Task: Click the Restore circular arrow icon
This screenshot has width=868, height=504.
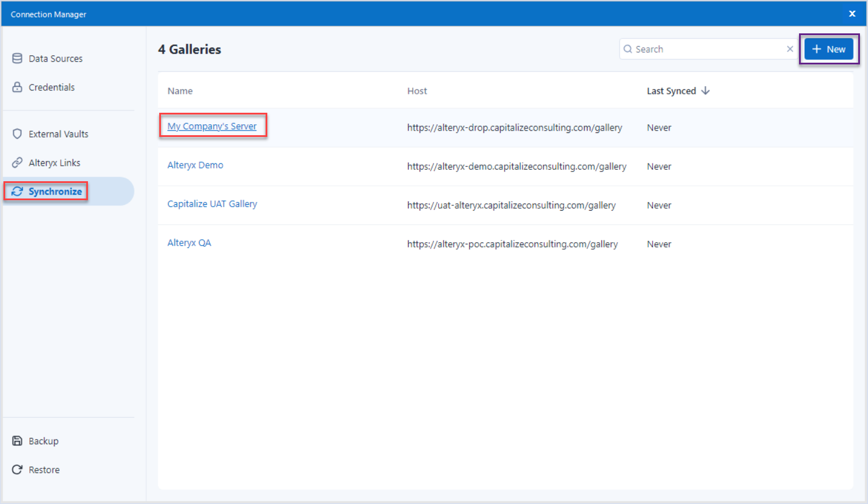Action: (x=17, y=469)
